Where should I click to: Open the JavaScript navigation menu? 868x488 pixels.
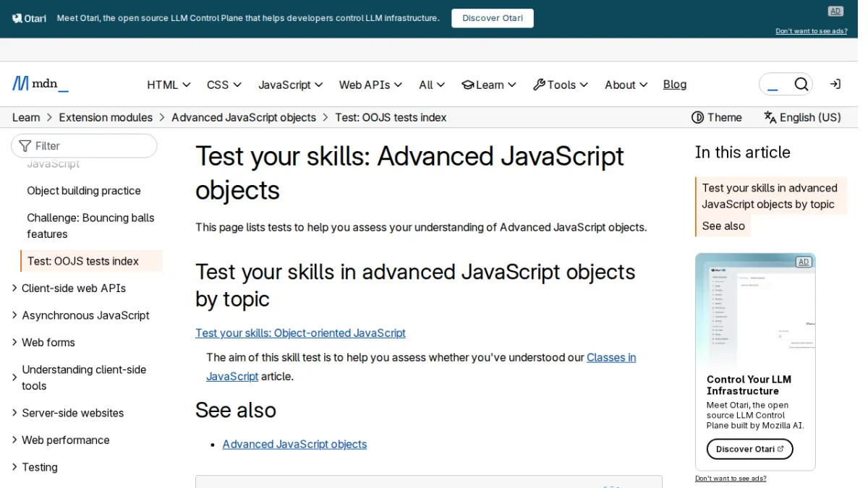pos(291,85)
